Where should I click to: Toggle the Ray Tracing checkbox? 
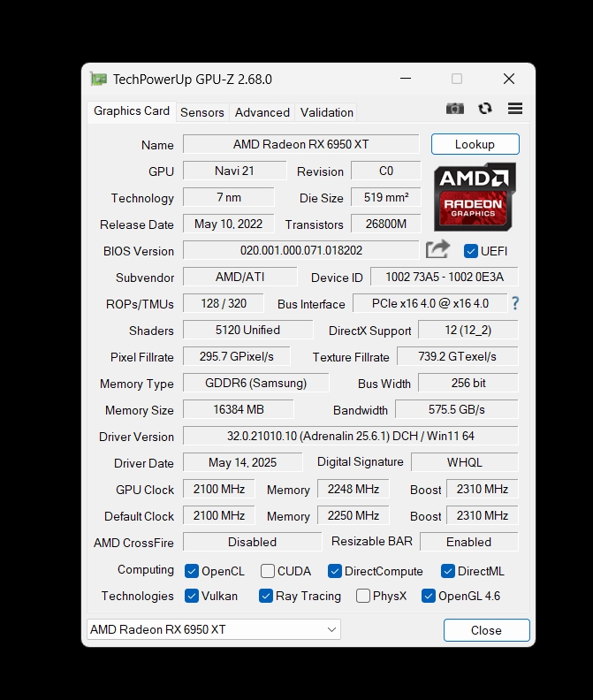point(266,596)
